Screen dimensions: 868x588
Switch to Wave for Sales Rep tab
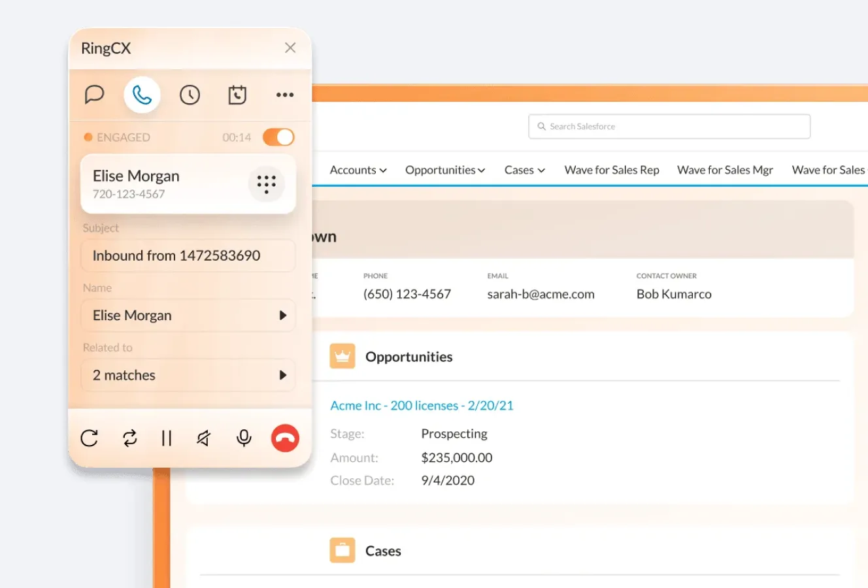(x=612, y=170)
